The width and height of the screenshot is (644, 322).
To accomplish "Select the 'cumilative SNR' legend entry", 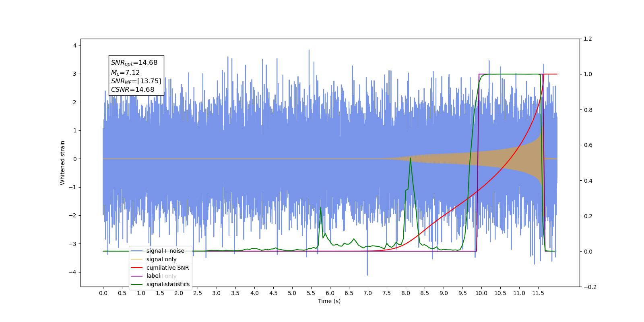I will [x=167, y=268].
